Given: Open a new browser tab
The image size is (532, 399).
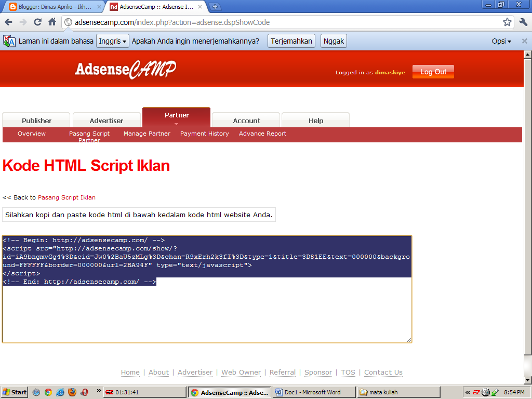Looking at the screenshot, I should click(215, 6).
